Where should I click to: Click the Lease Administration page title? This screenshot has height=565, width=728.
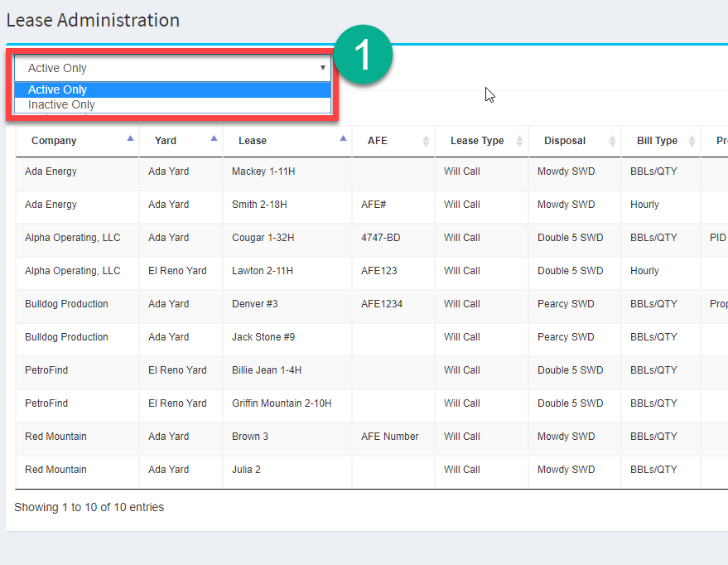[93, 21]
